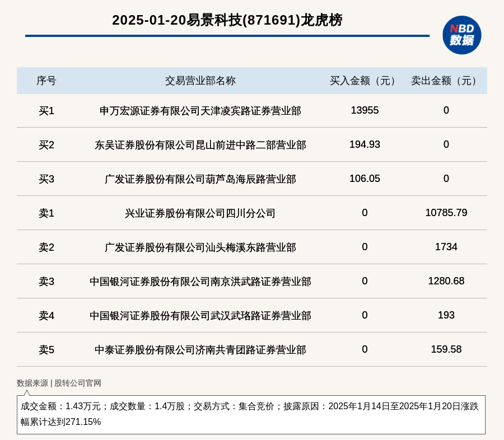The image size is (504, 440).
Task: Click the 买入金额（元） column header
Action: click(x=365, y=81)
